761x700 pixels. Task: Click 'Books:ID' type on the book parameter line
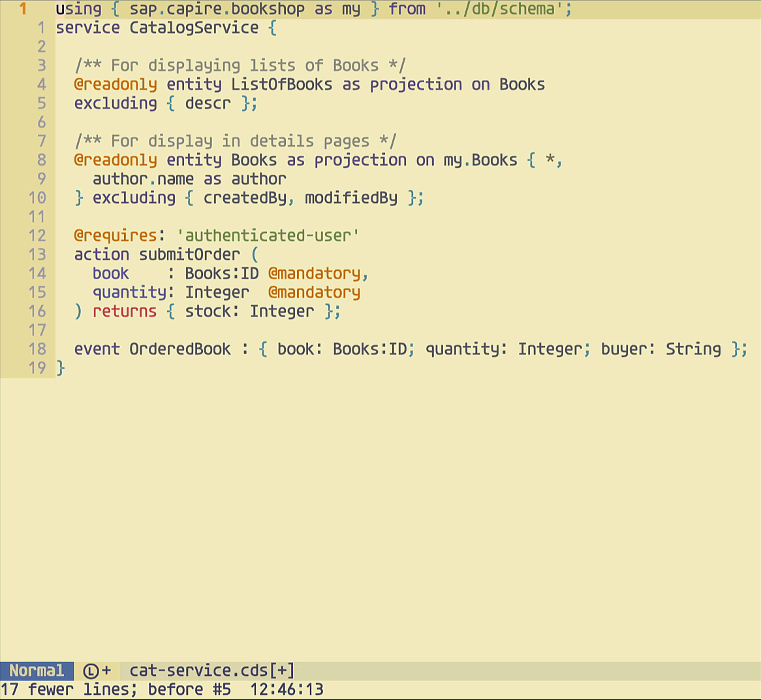coord(222,273)
